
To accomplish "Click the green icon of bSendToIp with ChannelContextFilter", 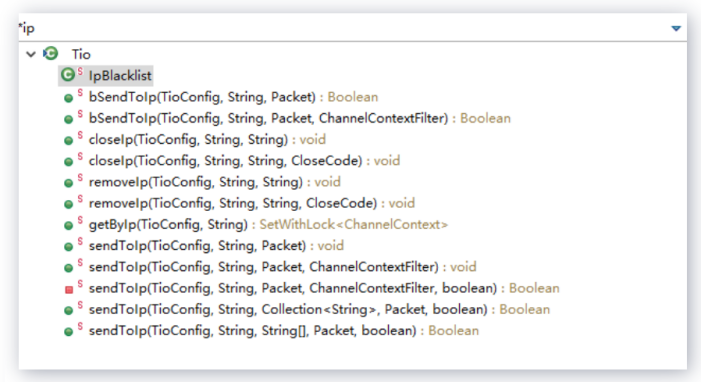I will (x=68, y=120).
